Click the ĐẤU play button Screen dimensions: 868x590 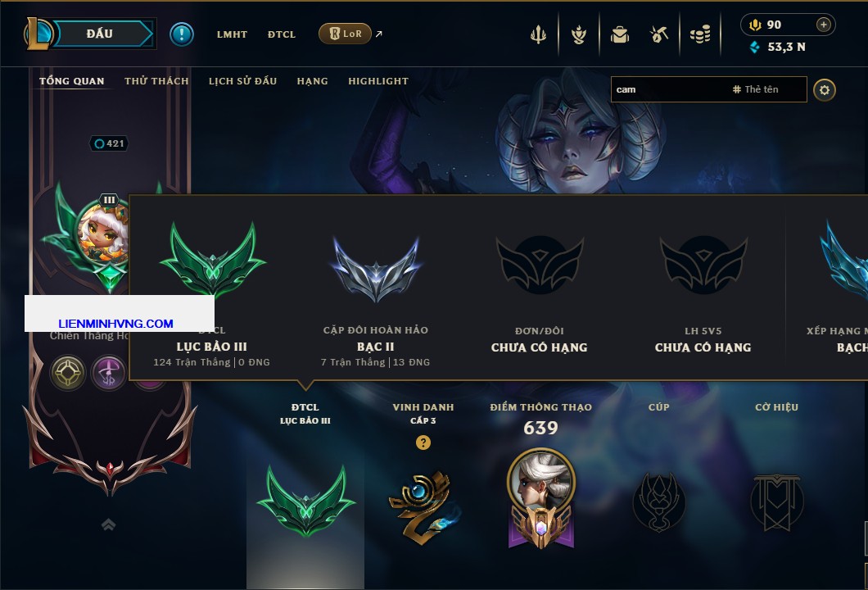100,34
